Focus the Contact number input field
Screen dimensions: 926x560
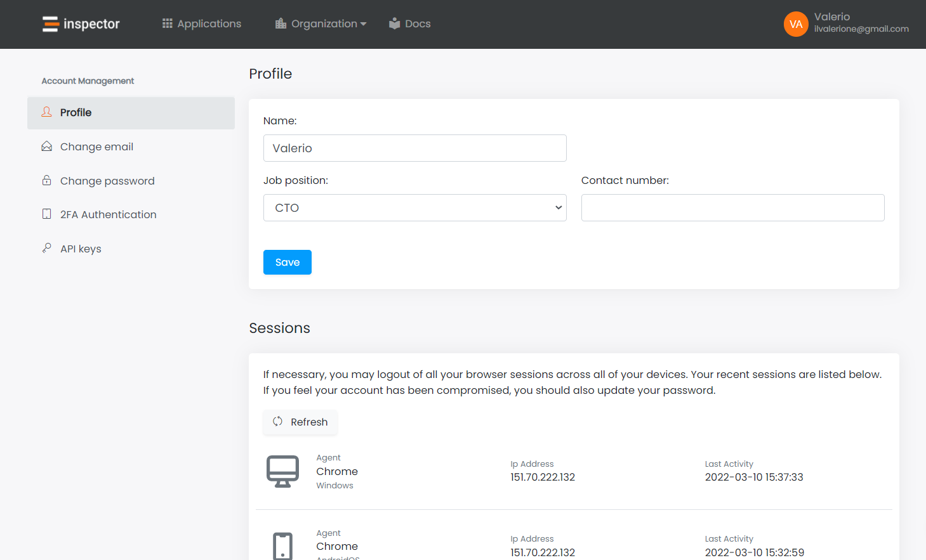(x=733, y=207)
